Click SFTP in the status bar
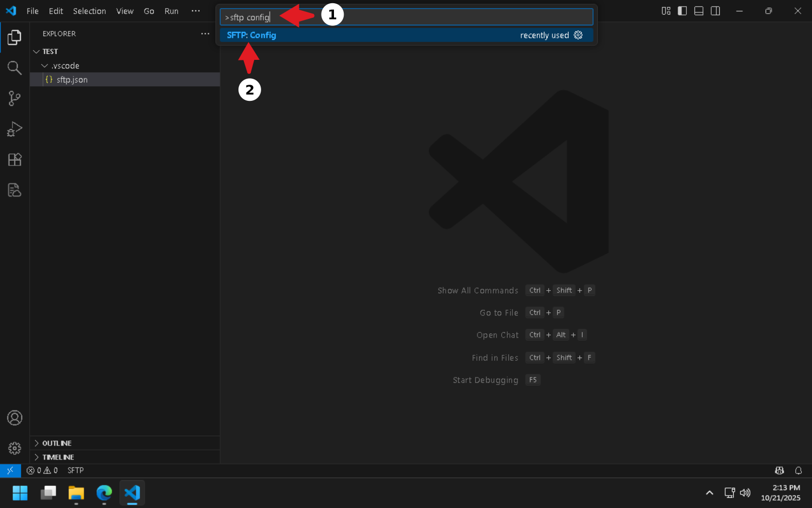The width and height of the screenshot is (812, 508). 76,470
